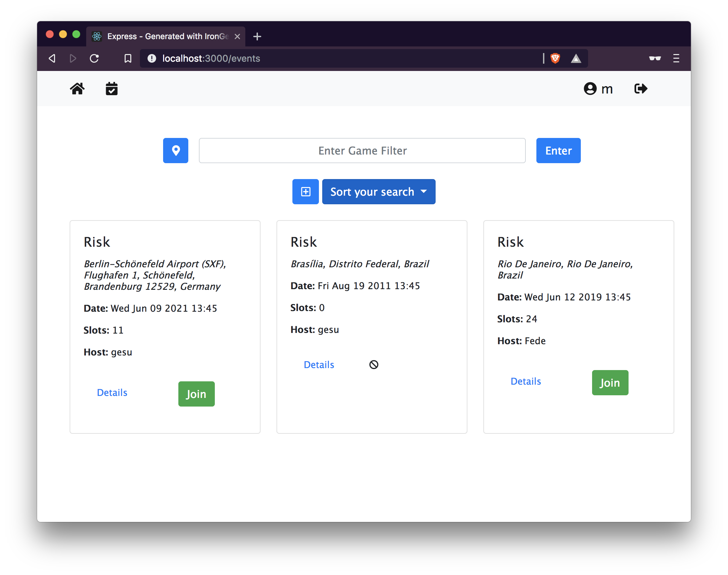Click the Enter filter button
Viewport: 728px width, 575px height.
tap(558, 151)
